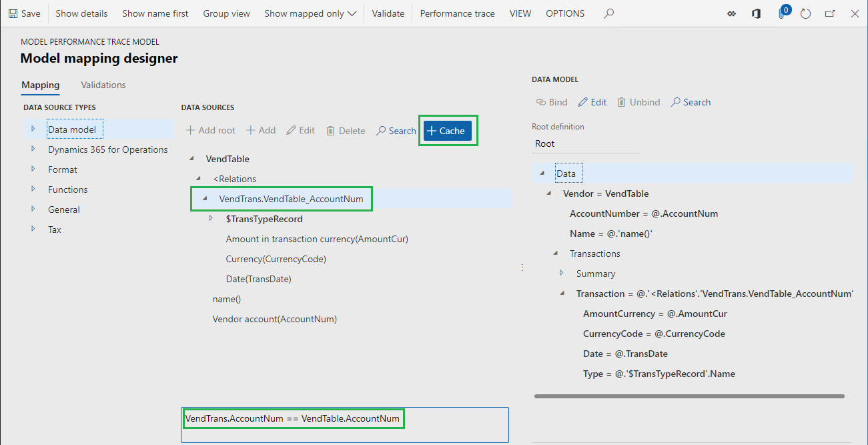Click the Save disk icon
This screenshot has width=868, height=445.
pyautogui.click(x=13, y=13)
